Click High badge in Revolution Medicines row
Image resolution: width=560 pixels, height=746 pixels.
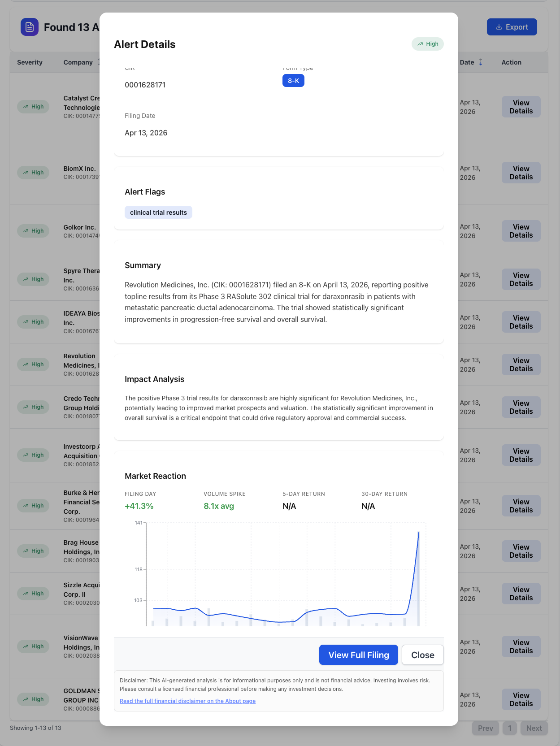[x=33, y=364]
